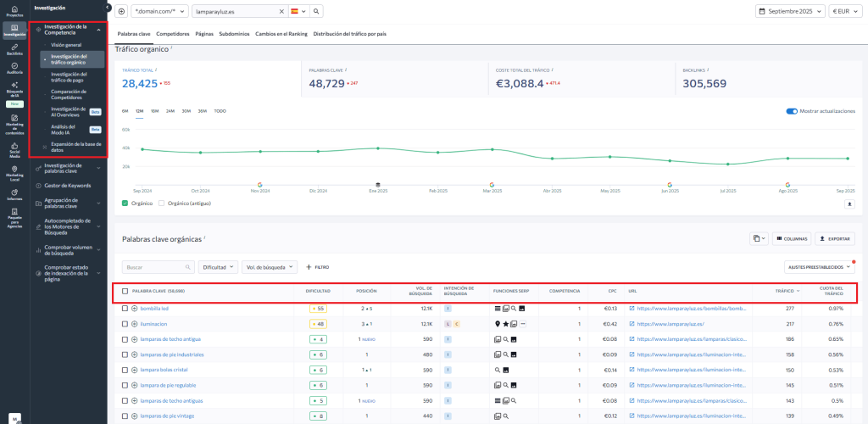Switch to Cambios en el Ranking tab

pos(281,34)
